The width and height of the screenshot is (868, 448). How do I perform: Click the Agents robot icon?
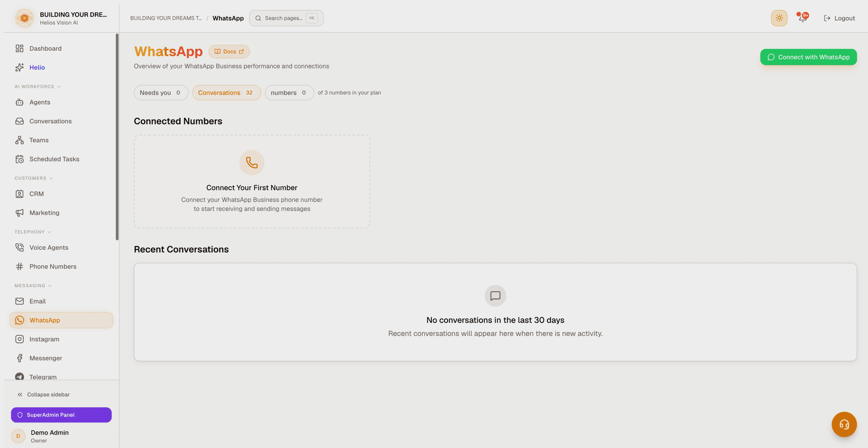pyautogui.click(x=19, y=102)
